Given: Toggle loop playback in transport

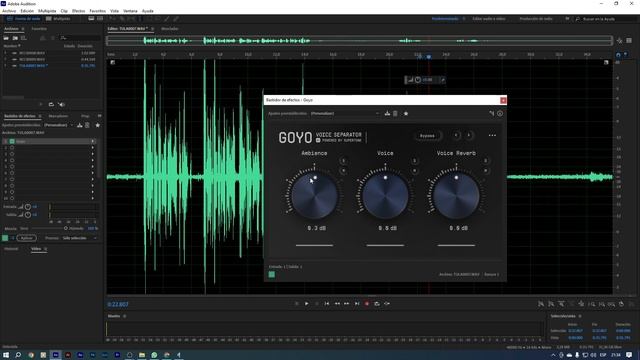Looking at the screenshot, I should 377,304.
